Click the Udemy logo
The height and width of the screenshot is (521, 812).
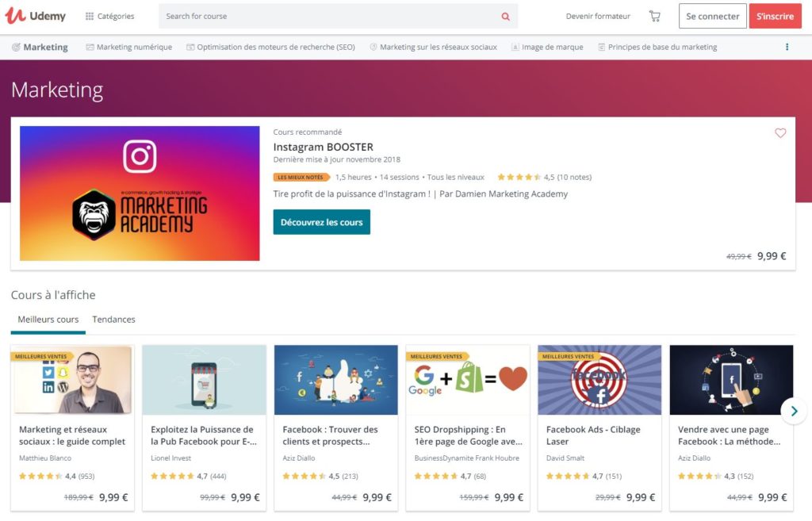click(35, 16)
